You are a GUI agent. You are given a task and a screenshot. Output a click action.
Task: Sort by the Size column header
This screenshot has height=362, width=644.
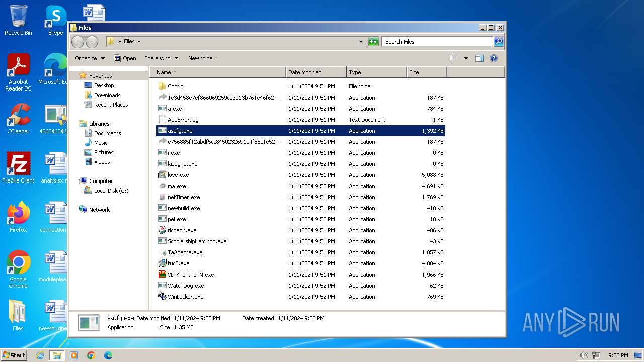coord(427,72)
